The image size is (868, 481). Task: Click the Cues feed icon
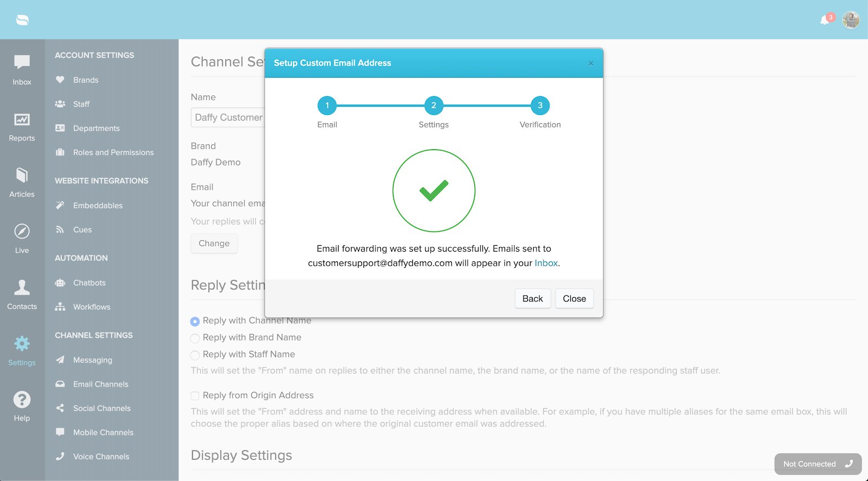60,229
